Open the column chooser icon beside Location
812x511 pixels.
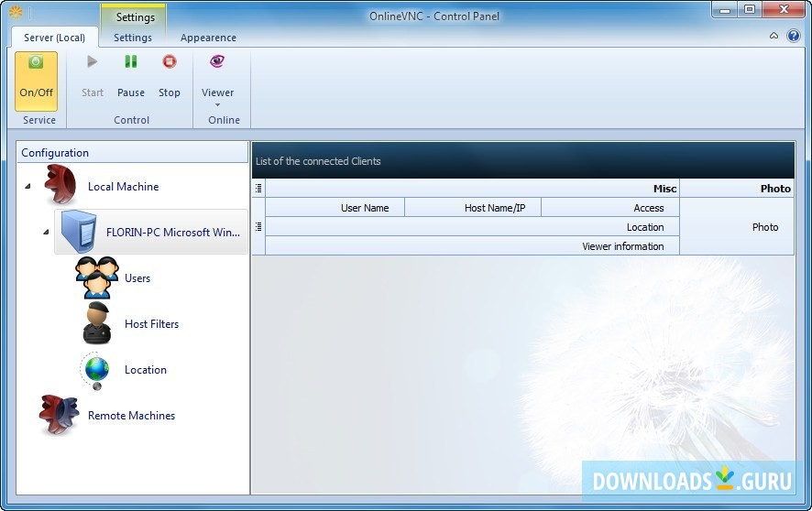click(x=258, y=226)
